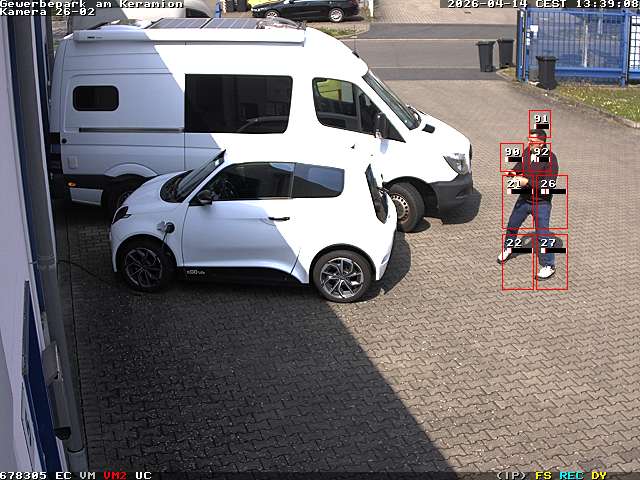The height and width of the screenshot is (480, 640).
Task: Click the 2026-04-14 date overlay
Action: point(488,4)
